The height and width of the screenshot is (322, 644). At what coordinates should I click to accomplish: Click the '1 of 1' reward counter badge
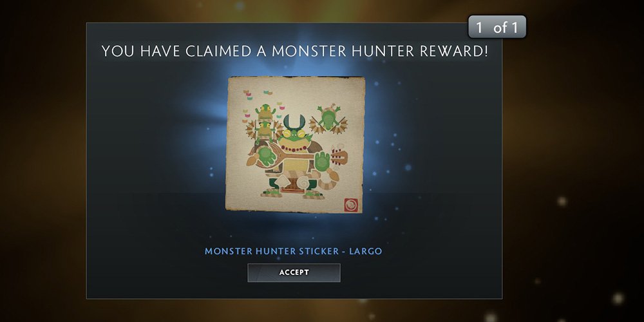point(497,27)
